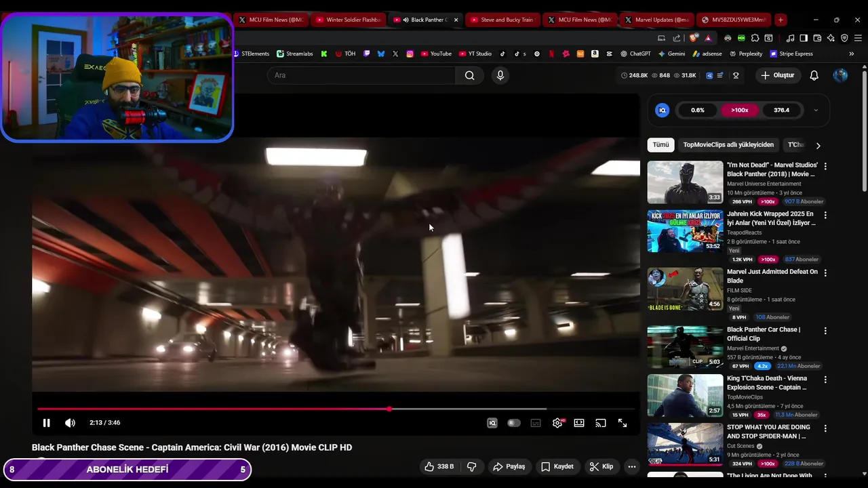Submit search with the magnifier button
Screen dimensions: 868x488
[469, 75]
